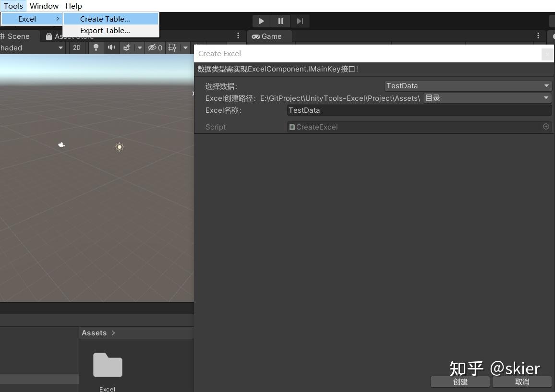Image resolution: width=555 pixels, height=392 pixels.
Task: Open the 目录 directory dropdown
Action: pos(486,98)
